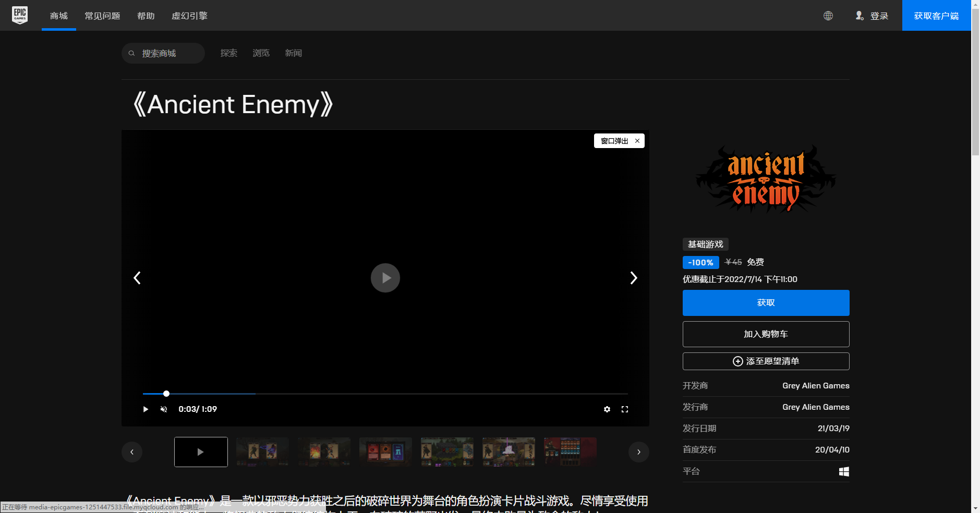The width and height of the screenshot is (980, 513).
Task: Click the search input's field icon area
Action: tap(132, 53)
